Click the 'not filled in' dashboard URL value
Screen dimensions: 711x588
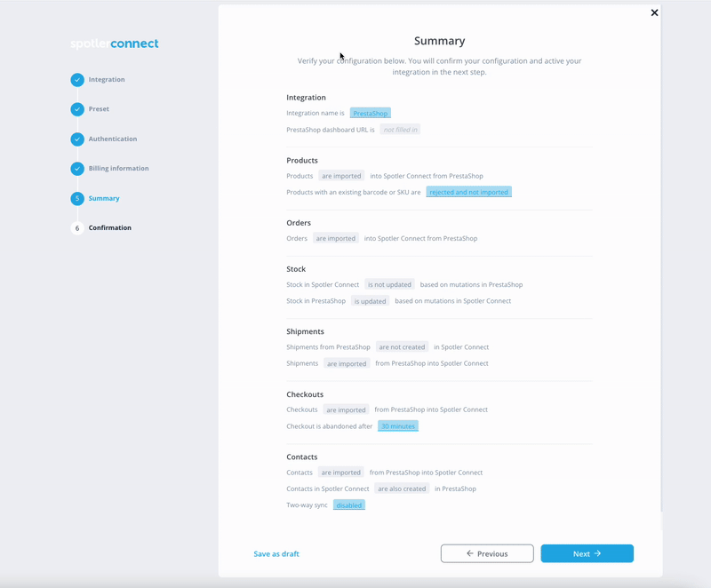click(401, 130)
